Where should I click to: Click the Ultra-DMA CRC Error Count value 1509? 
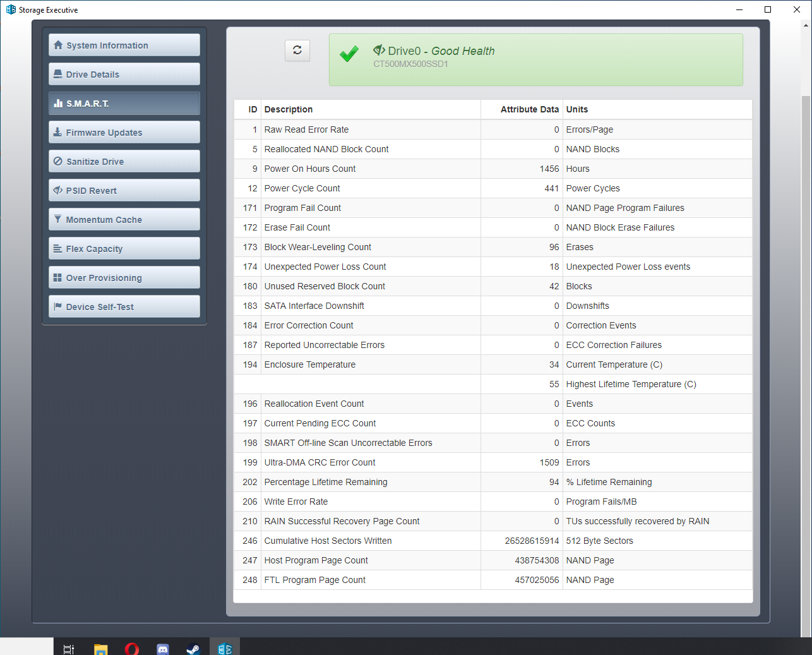(549, 462)
